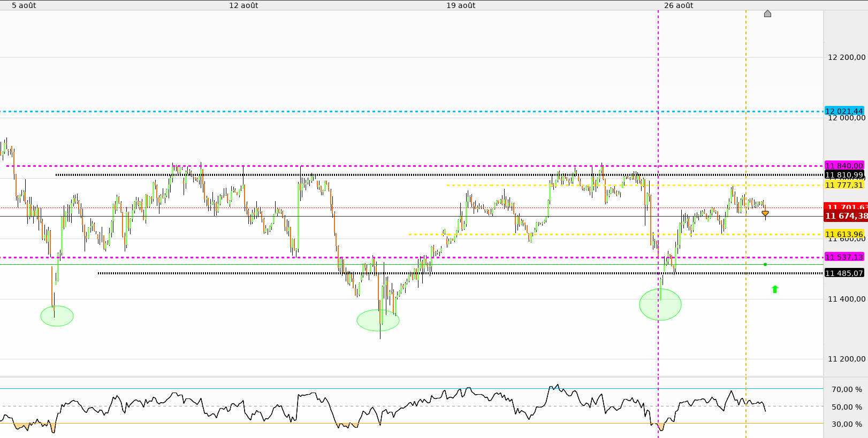Viewport: 868px width, 438px height.
Task: Click the 5 août date label
Action: 24,5
